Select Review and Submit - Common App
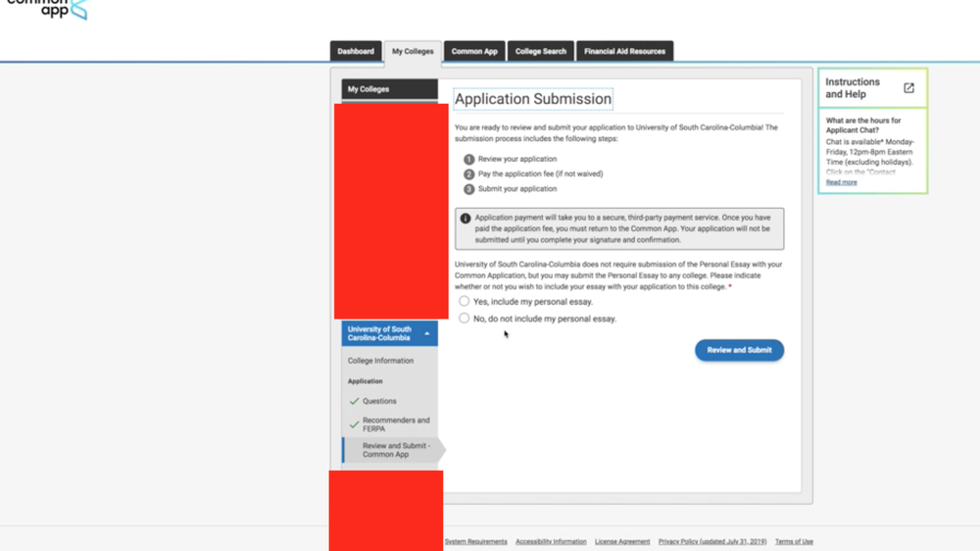 [x=396, y=450]
